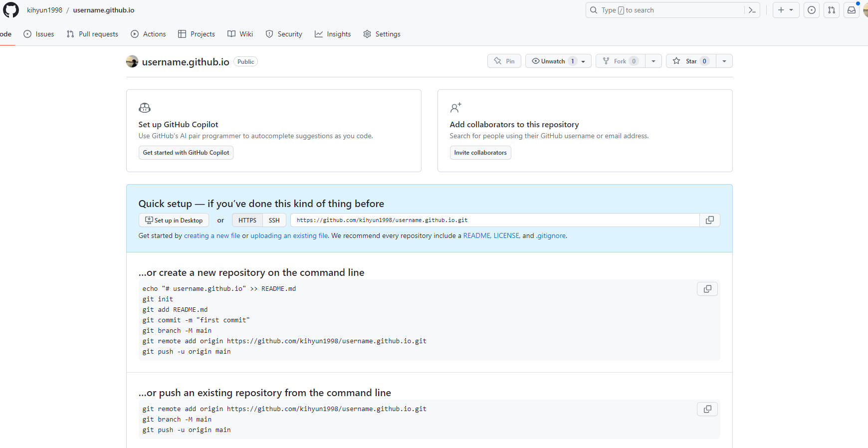This screenshot has width=868, height=448.
Task: Click the 'Quick setup' heading text
Action: [261, 204]
